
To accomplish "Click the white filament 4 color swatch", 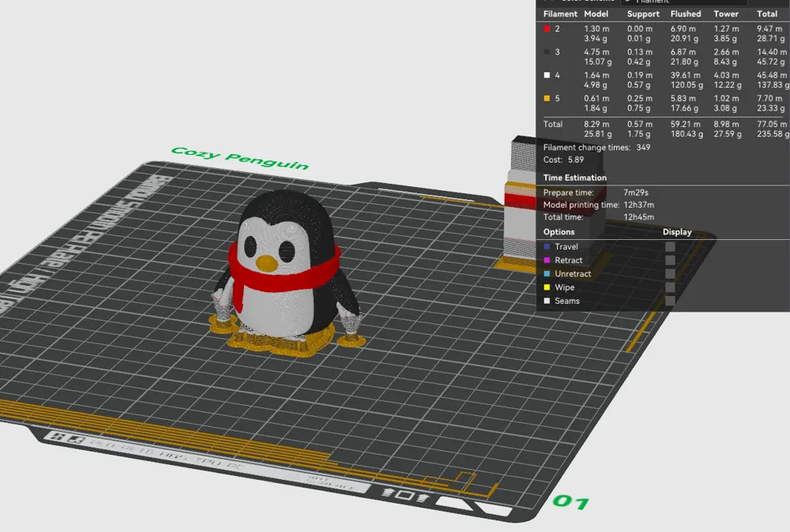I will pos(547,75).
